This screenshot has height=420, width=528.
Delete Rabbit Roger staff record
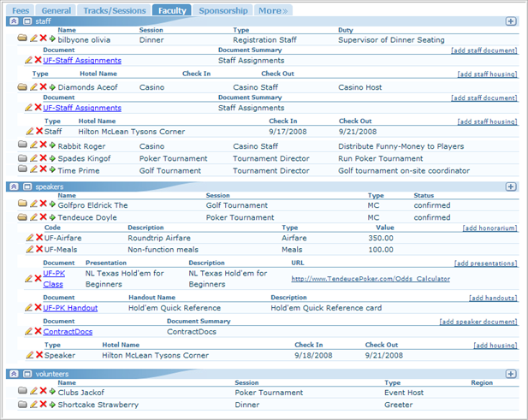pos(43,145)
